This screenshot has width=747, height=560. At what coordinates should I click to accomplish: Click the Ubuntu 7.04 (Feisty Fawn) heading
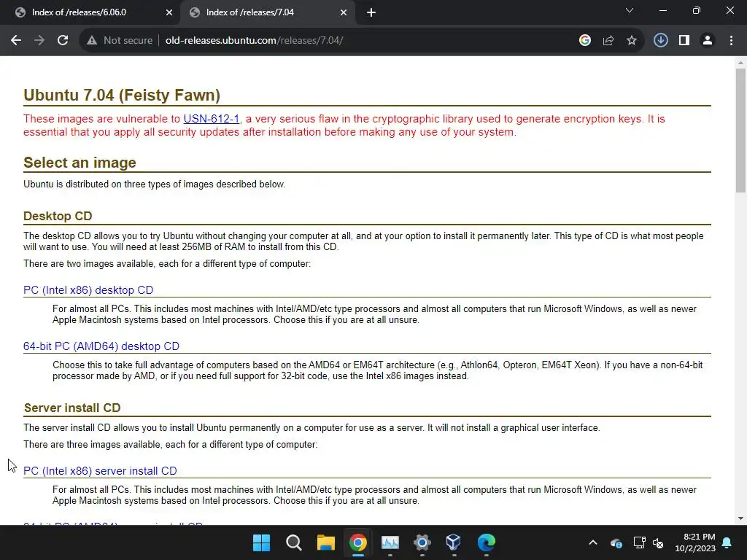tap(122, 95)
